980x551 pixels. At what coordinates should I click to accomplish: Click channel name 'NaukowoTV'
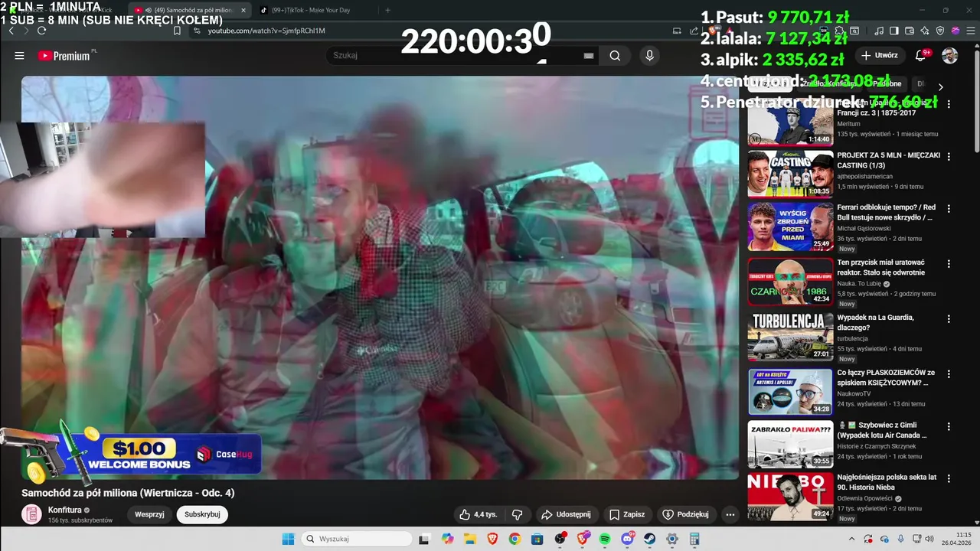click(854, 393)
